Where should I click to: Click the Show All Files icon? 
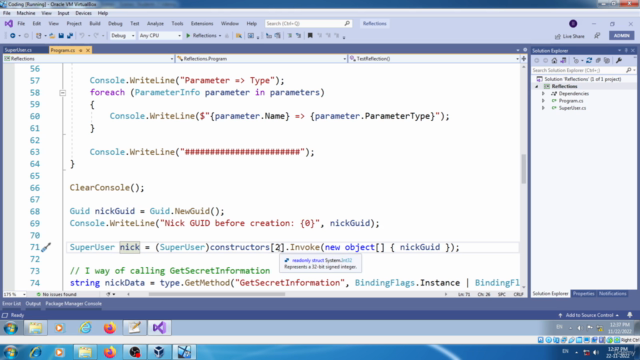pyautogui.click(x=607, y=61)
